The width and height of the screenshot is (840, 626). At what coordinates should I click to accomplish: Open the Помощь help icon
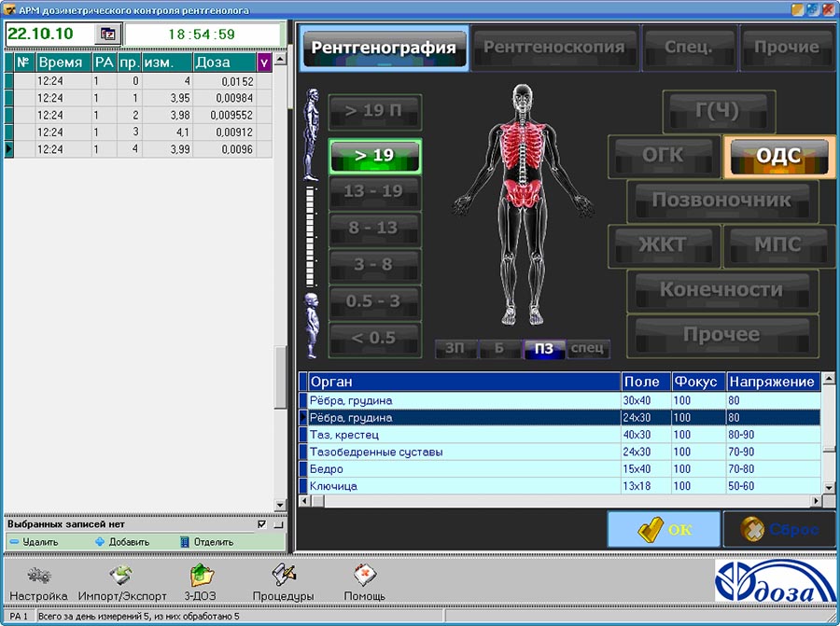[364, 576]
